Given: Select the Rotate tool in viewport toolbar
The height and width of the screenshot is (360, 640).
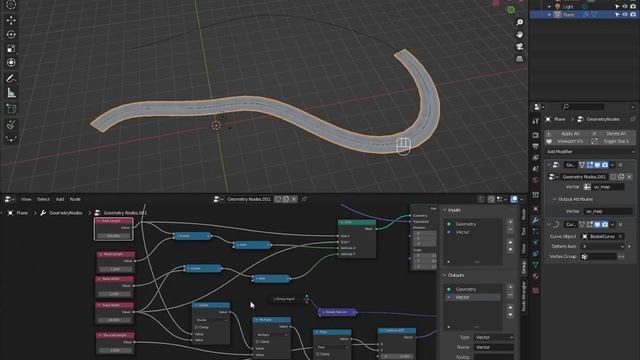Looking at the screenshot, I should point(11,34).
